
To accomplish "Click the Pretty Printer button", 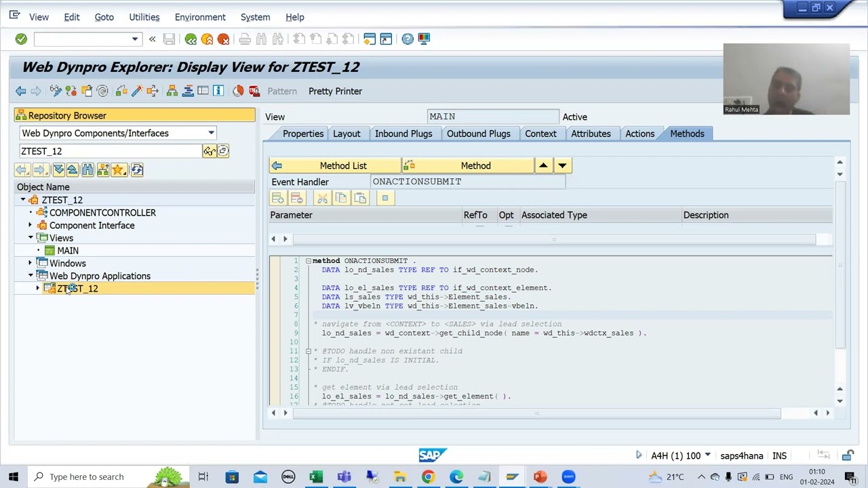I will click(x=335, y=91).
